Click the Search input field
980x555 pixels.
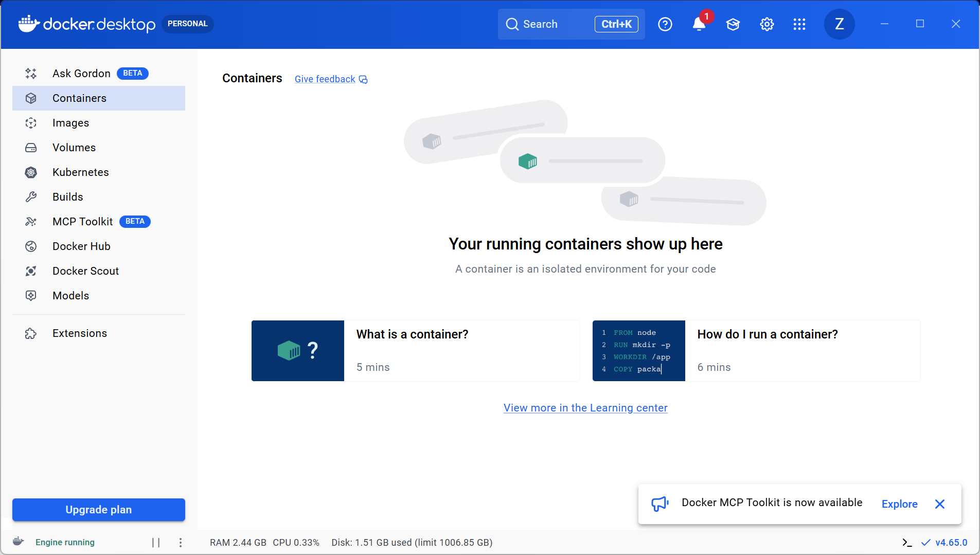pos(571,24)
